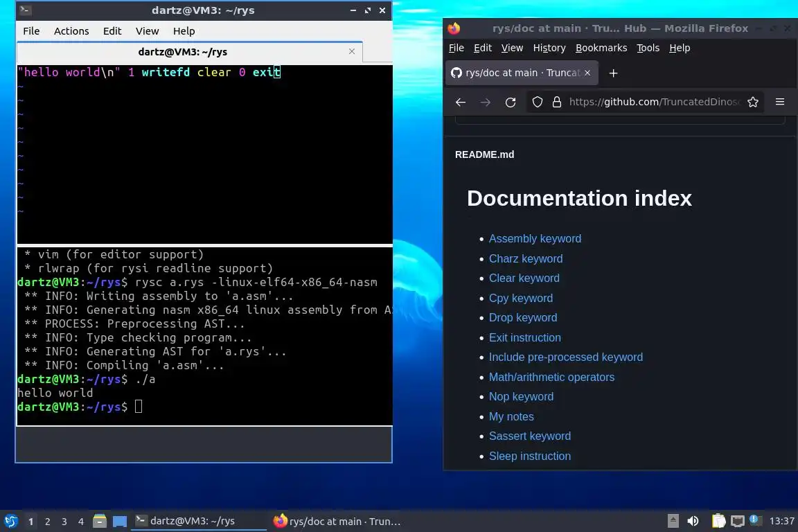Open Firefox View menu
798x532 pixels.
tap(512, 48)
